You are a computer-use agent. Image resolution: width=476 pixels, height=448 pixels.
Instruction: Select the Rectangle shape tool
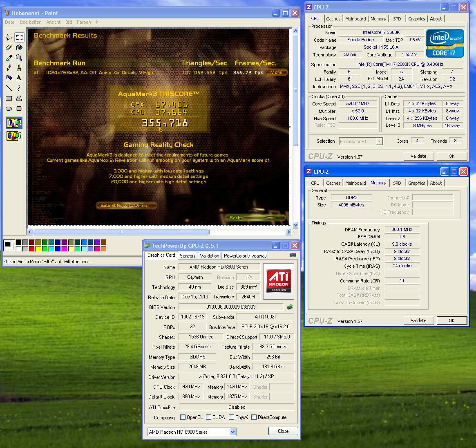pos(9,98)
